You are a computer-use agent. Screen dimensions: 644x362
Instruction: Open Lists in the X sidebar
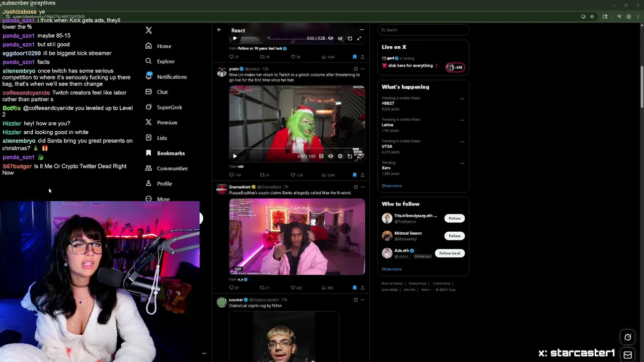(156, 138)
